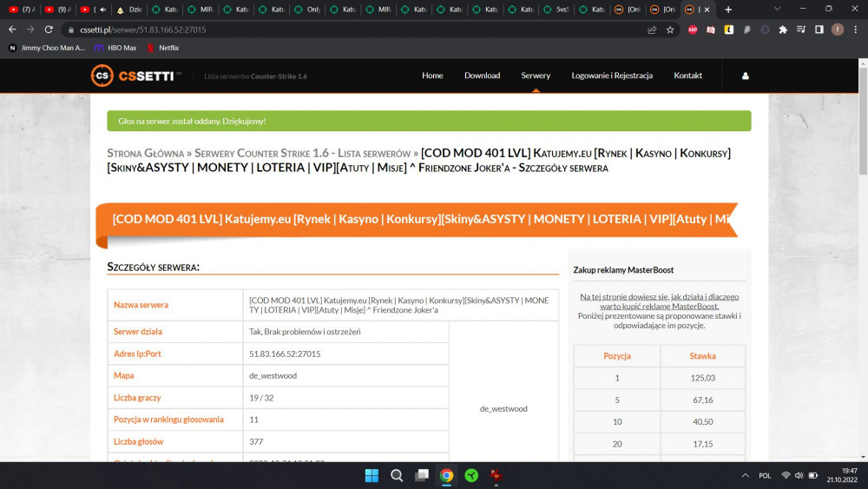Viewport: 868px width, 489px height.
Task: Open Logowanie i Rejestracja
Action: pyautogui.click(x=612, y=76)
